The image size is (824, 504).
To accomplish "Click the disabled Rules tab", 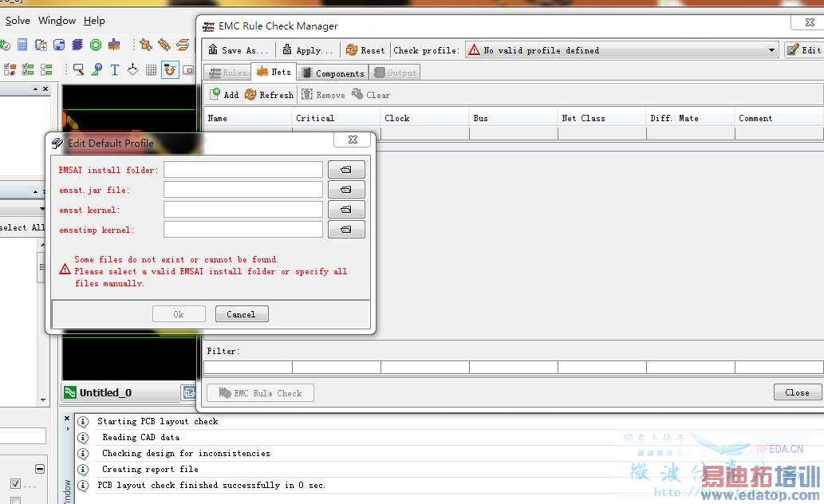I will pos(228,73).
